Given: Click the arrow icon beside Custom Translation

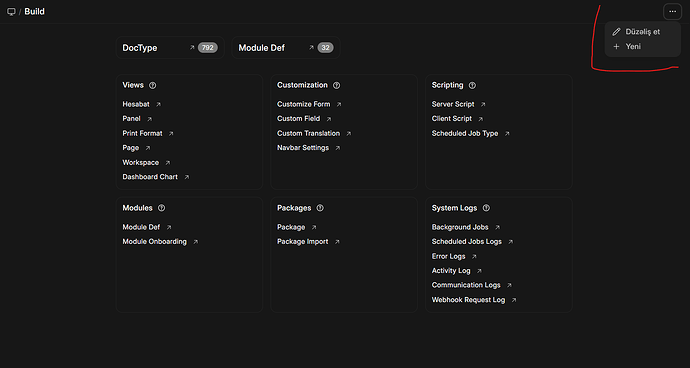Looking at the screenshot, I should (x=349, y=134).
